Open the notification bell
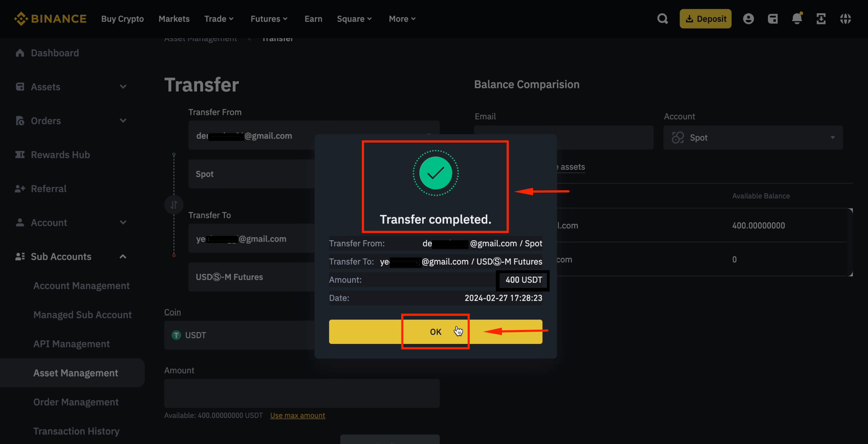Screen dimensions: 868x444 point(797,19)
